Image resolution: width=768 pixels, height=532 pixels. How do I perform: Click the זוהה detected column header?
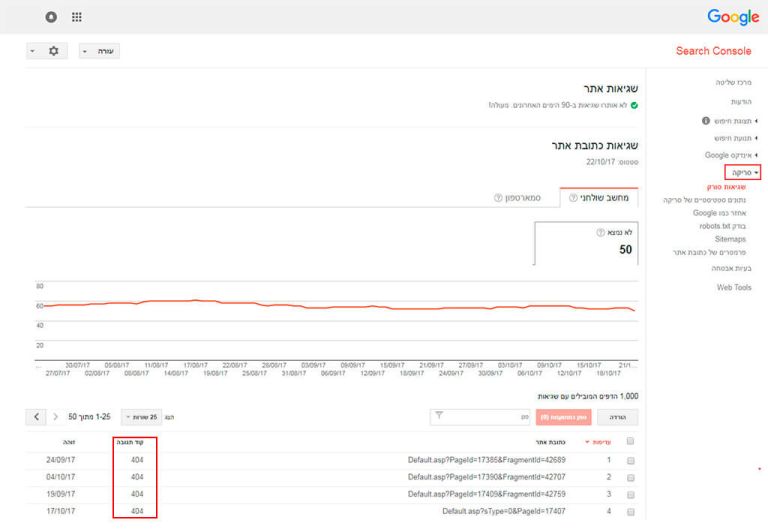click(69, 442)
